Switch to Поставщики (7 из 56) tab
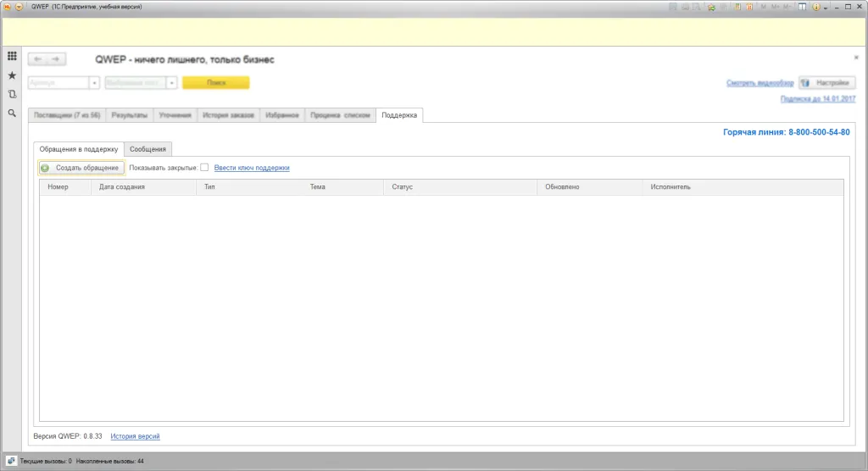The width and height of the screenshot is (868, 471). (67, 115)
